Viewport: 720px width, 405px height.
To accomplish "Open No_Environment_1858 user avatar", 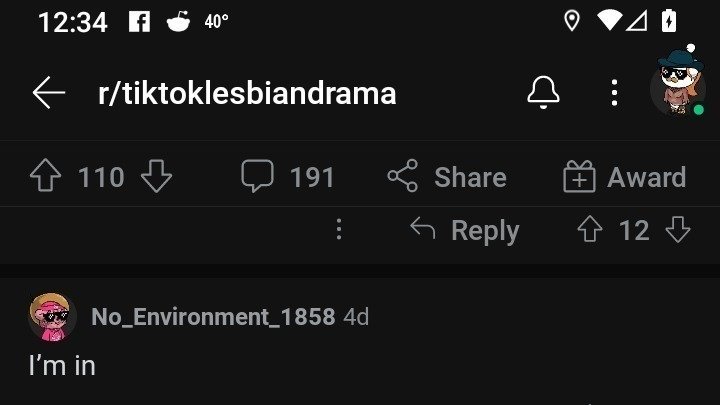I will [53, 317].
